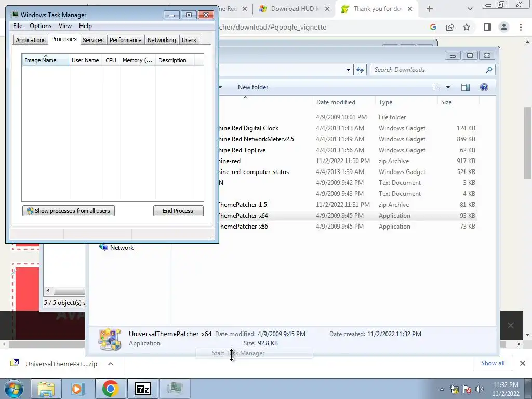Viewport: 532px width, 399px height.
Task: Switch to the Services tab
Action: [93, 40]
